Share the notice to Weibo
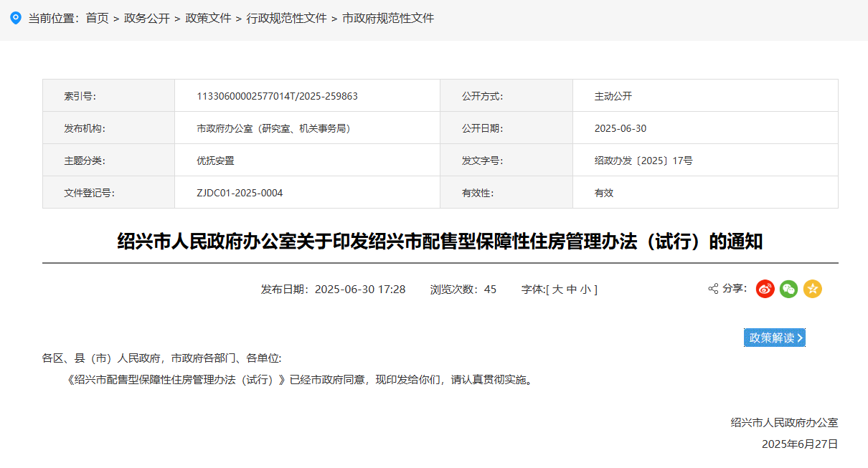 click(x=765, y=289)
